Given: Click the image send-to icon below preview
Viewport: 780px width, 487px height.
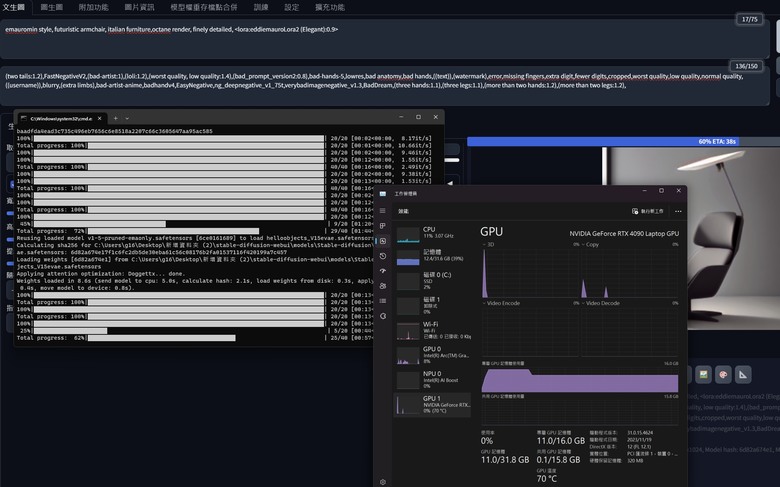Looking at the screenshot, I should 703,375.
